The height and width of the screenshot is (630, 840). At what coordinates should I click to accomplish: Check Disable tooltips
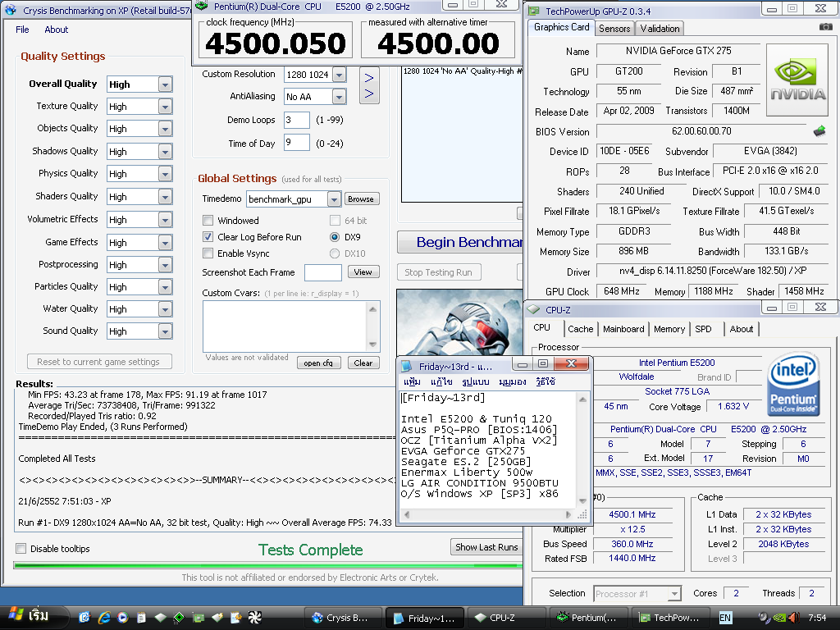coord(21,548)
